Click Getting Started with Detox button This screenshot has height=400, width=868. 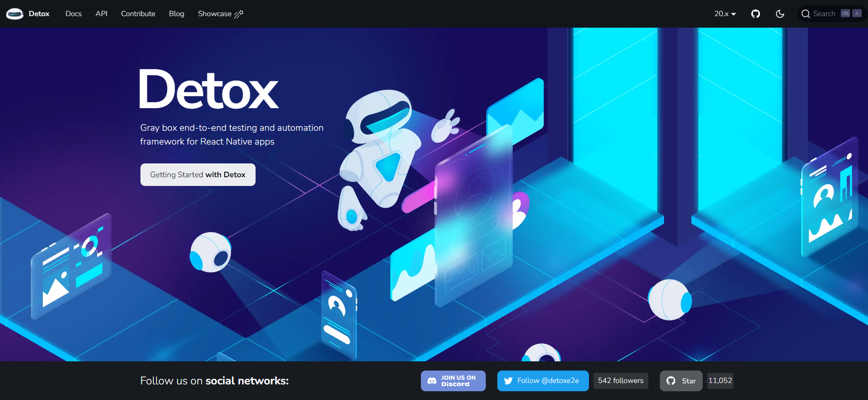click(198, 175)
